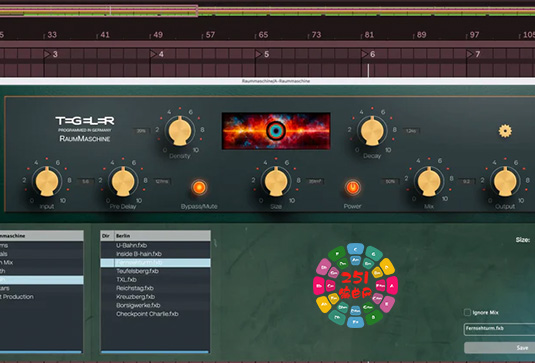Enable the Ignore Mix checkbox

467,312
